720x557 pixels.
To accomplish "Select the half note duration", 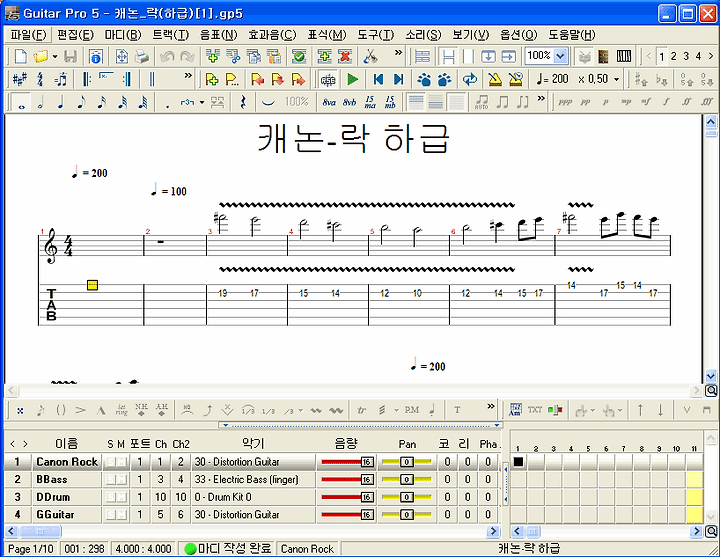I will point(40,102).
